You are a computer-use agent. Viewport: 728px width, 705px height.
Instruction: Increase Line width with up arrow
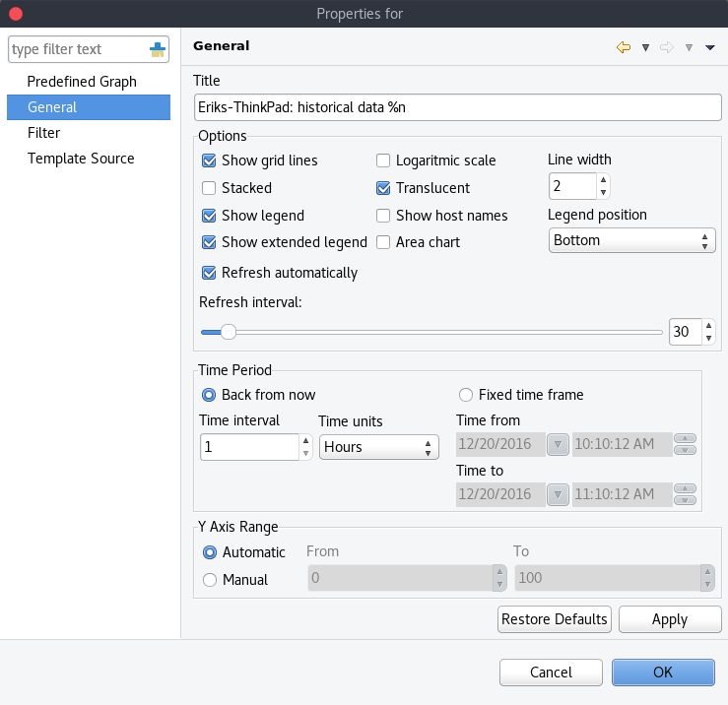tap(604, 180)
